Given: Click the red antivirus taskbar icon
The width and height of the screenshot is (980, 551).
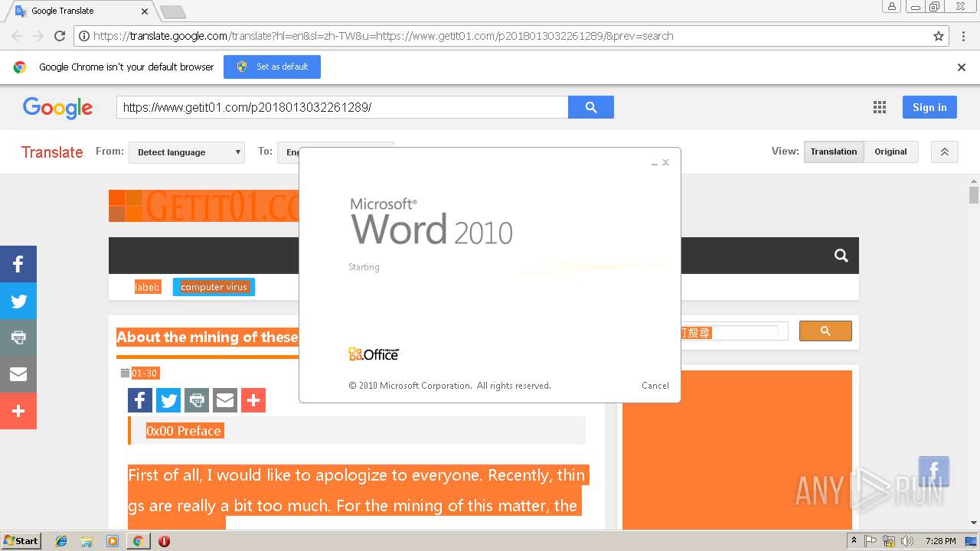Looking at the screenshot, I should click(164, 541).
